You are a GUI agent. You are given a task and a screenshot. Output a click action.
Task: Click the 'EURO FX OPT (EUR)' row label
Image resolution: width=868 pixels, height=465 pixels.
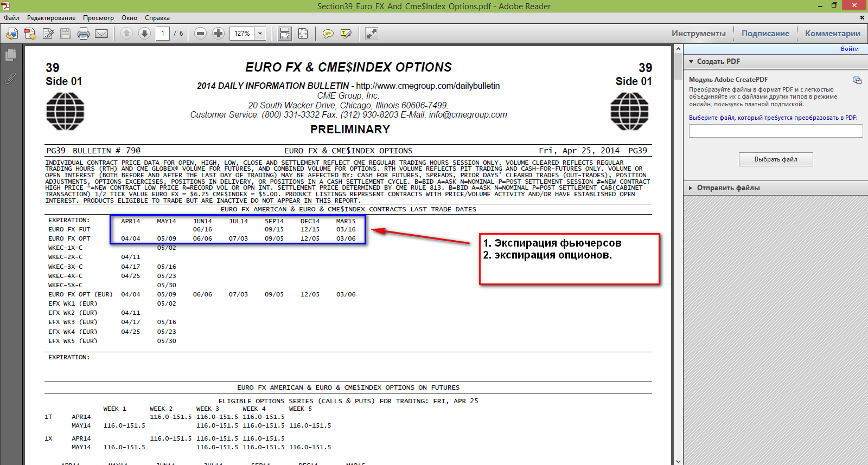point(80,294)
